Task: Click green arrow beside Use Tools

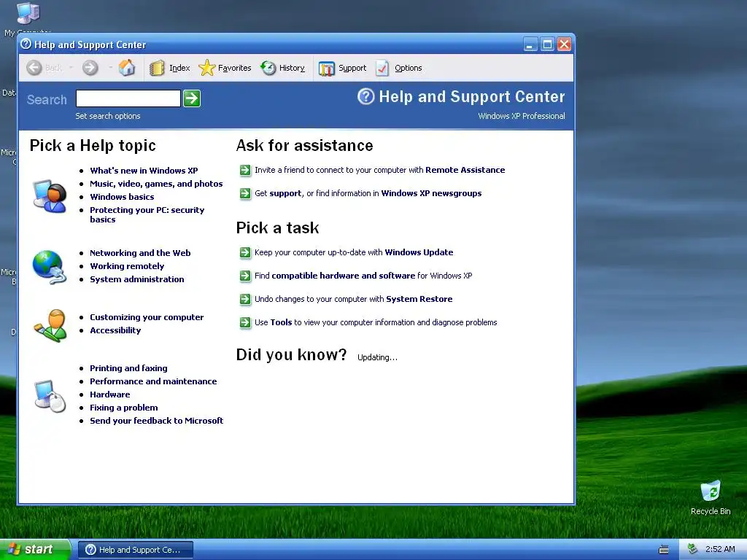Action: click(245, 322)
